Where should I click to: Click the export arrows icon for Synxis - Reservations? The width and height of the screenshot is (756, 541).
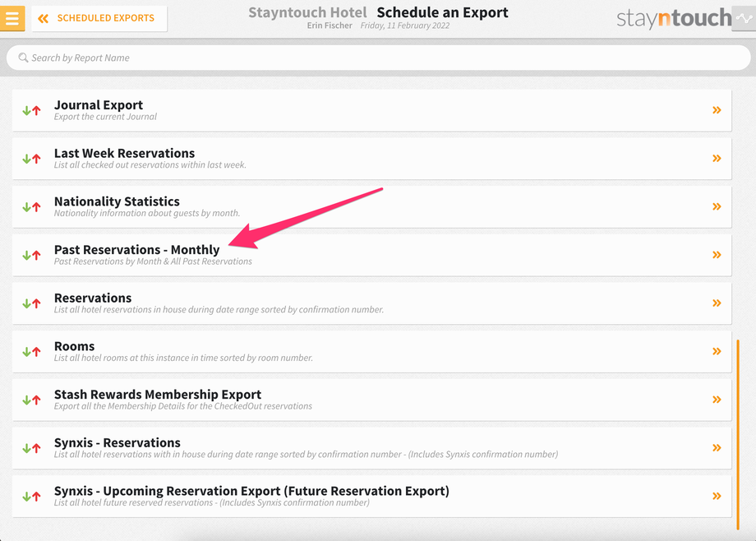coord(32,448)
